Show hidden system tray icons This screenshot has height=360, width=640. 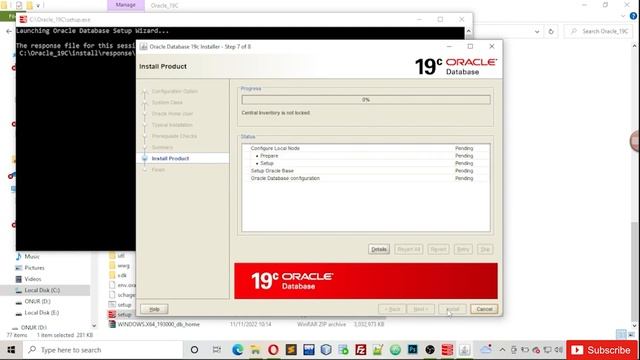[x=502, y=350]
